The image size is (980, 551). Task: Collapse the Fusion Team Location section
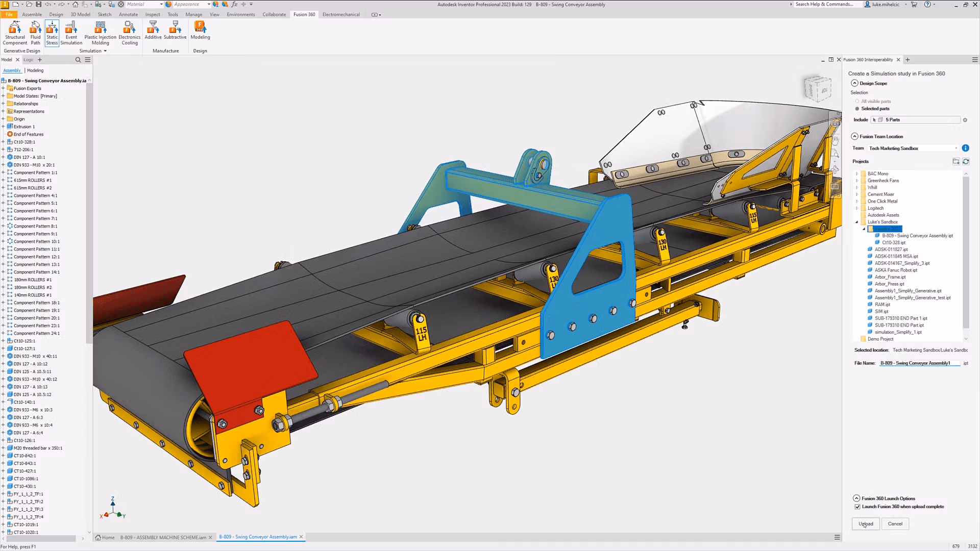tap(854, 136)
